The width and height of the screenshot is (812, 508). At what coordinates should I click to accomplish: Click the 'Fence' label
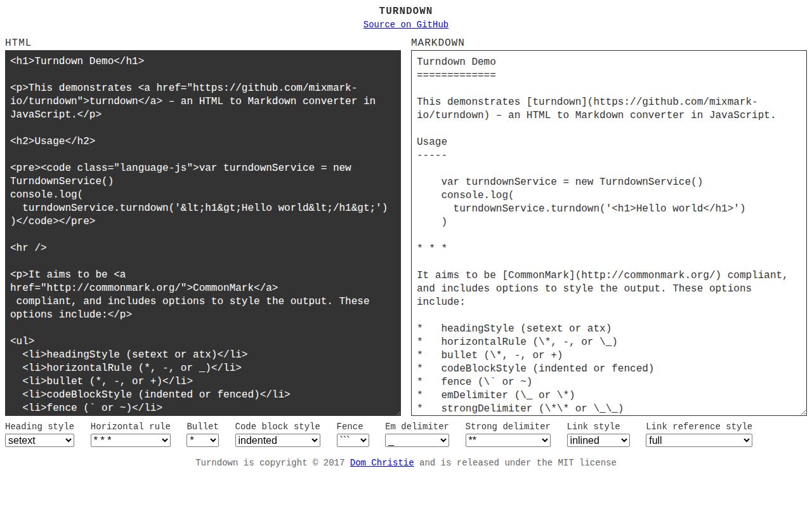coord(350,427)
